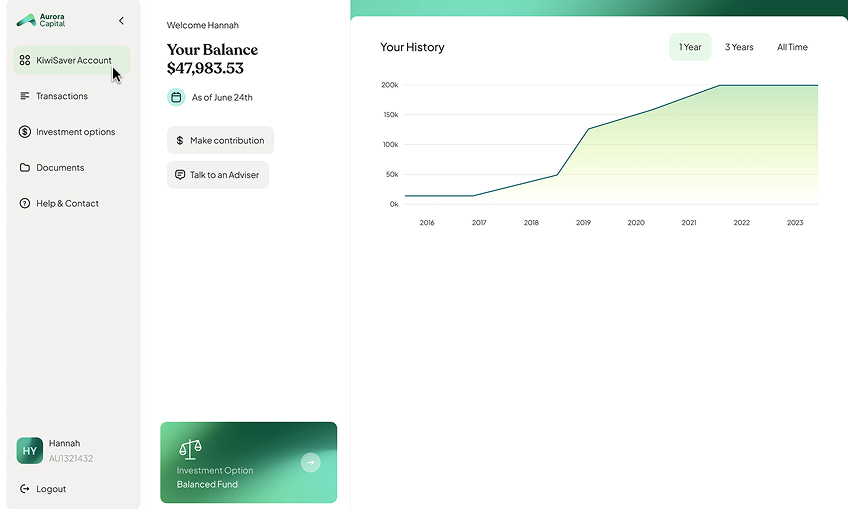The image size is (848, 510).
Task: Collapse the sidebar with the chevron arrow
Action: tap(121, 21)
